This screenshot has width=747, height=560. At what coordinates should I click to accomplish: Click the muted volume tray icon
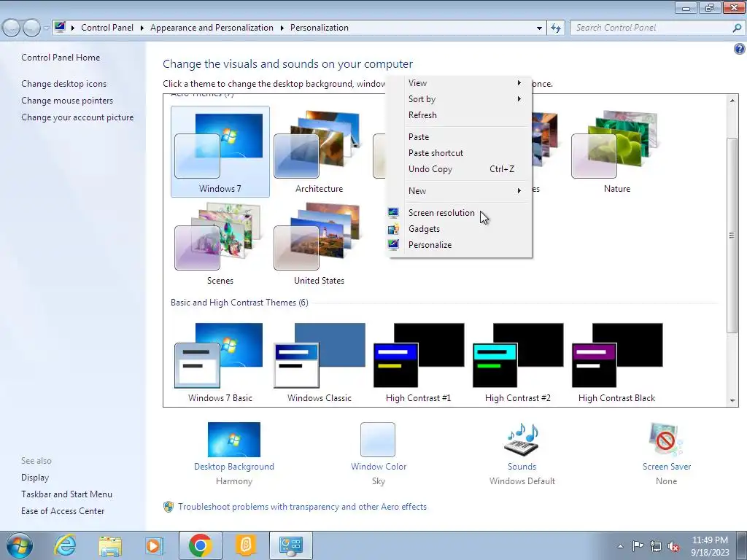pos(673,546)
